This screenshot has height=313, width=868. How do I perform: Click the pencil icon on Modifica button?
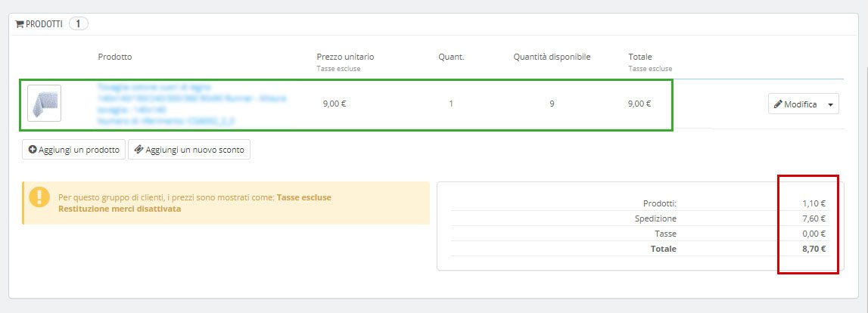coord(778,104)
